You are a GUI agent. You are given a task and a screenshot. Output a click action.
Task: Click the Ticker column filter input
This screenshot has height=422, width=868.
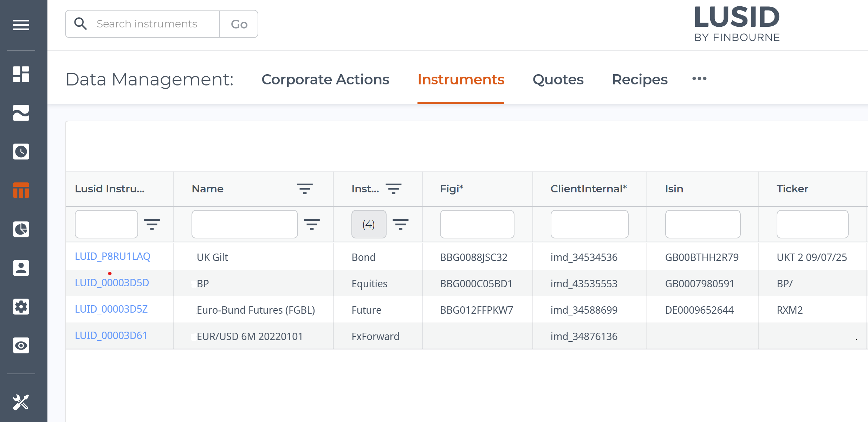coord(812,224)
